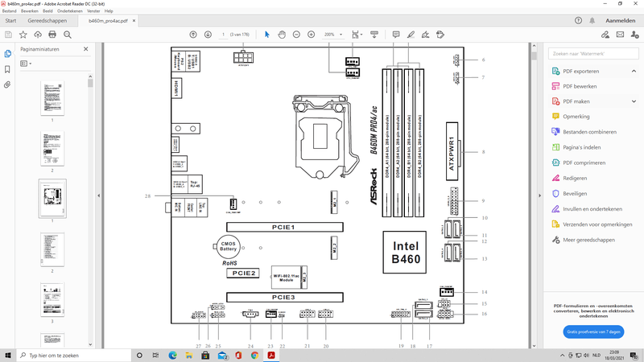Open the notifications bell
Viewport: 644px width, 362px height.
[592, 21]
